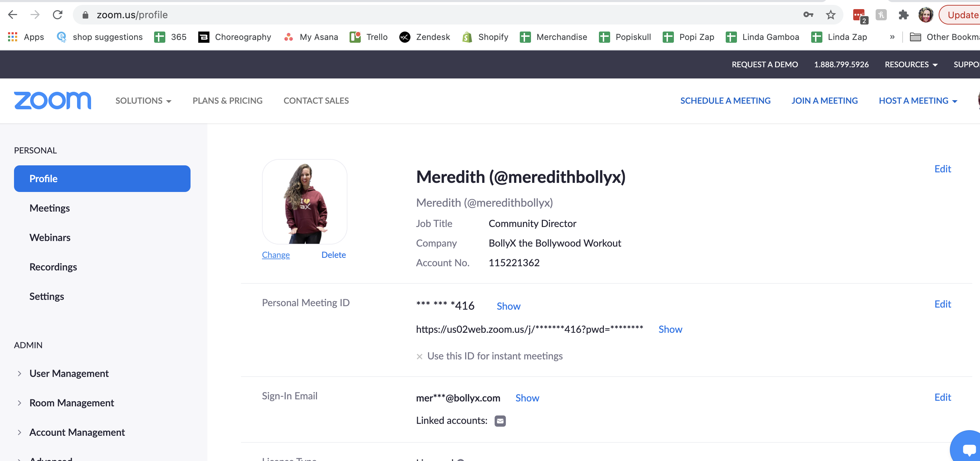Open the 365 bookmark
The width and height of the screenshot is (980, 461).
170,37
